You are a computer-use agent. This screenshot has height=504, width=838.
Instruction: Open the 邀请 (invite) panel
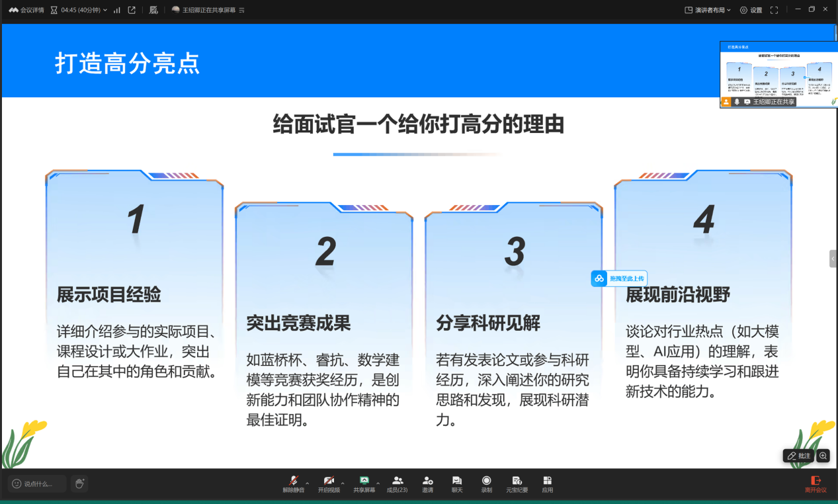[427, 483]
